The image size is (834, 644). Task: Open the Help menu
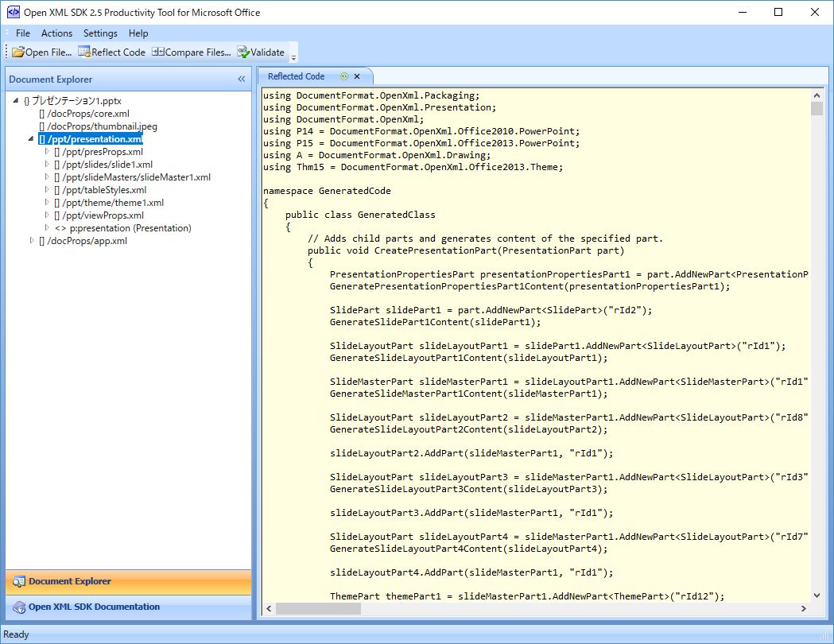tap(138, 33)
